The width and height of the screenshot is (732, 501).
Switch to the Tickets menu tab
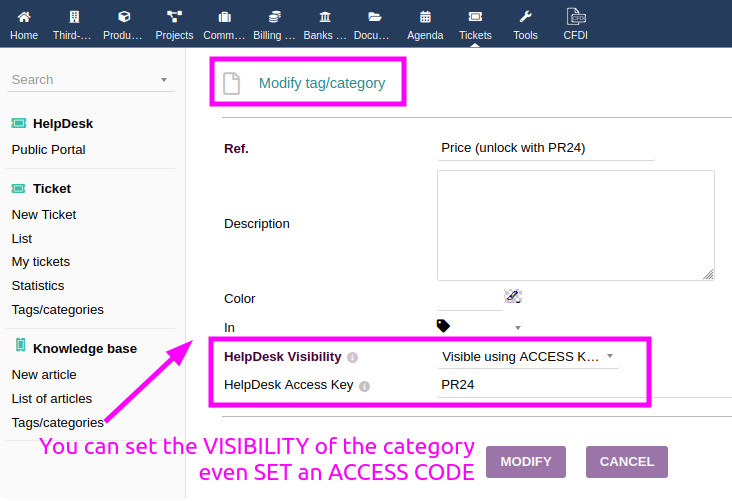click(x=475, y=24)
